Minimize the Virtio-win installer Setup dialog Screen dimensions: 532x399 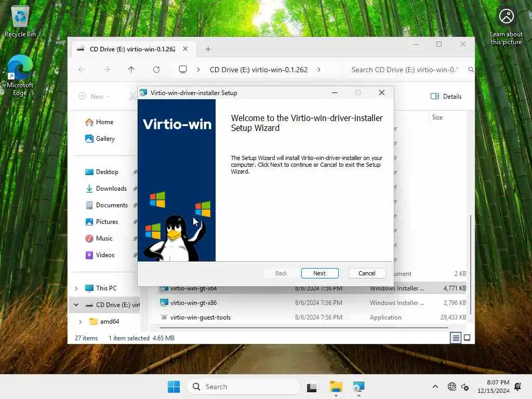pos(335,92)
